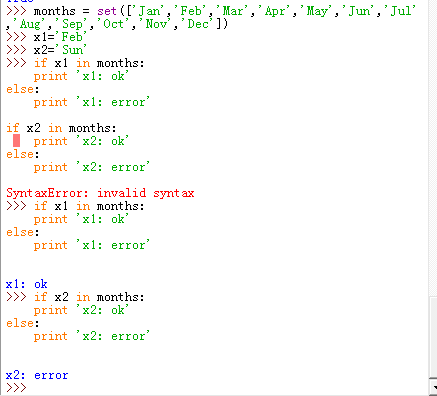Click '>>> if x2 in months:' below 'x1: ok' output

[x=75, y=297]
